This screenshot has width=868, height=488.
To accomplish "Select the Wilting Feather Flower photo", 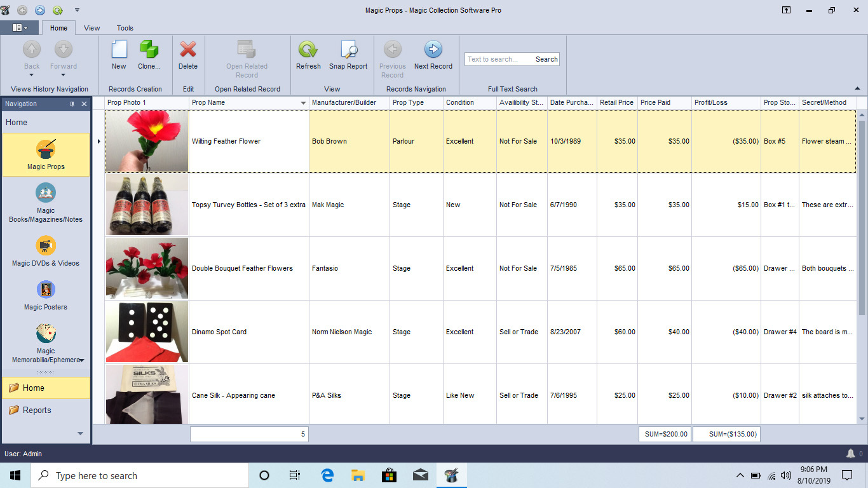I will point(147,141).
